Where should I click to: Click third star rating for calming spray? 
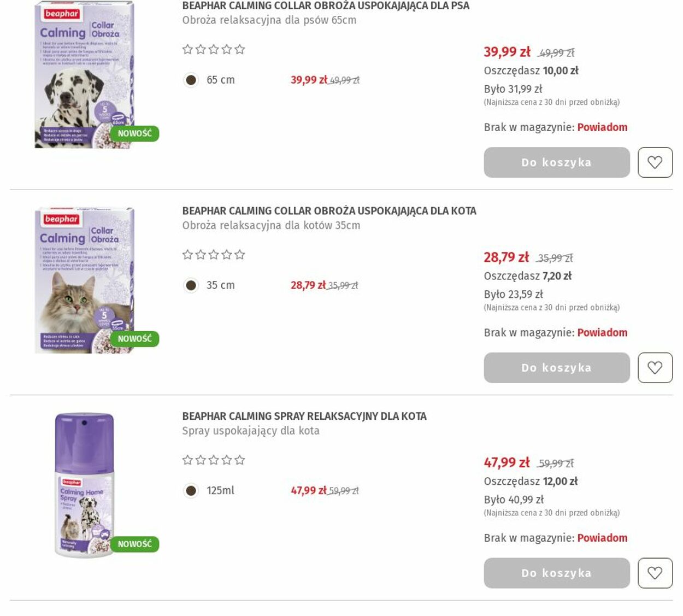tap(214, 460)
